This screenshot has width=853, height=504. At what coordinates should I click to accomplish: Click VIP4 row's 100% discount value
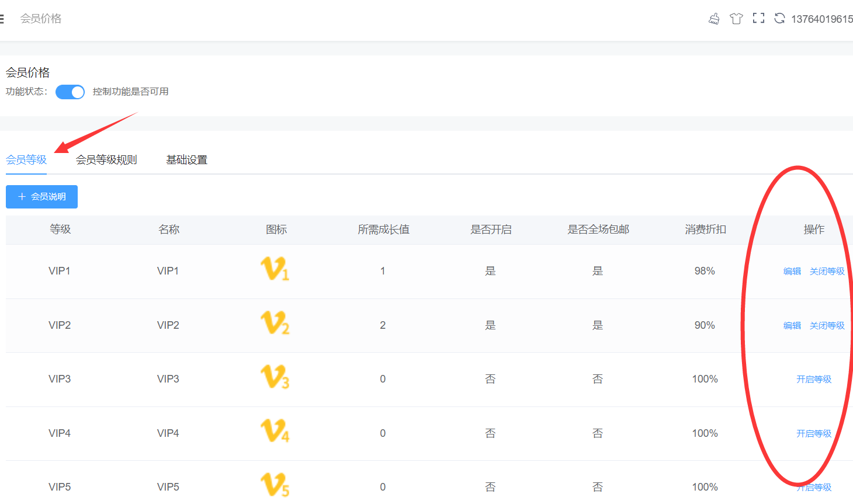click(x=705, y=433)
